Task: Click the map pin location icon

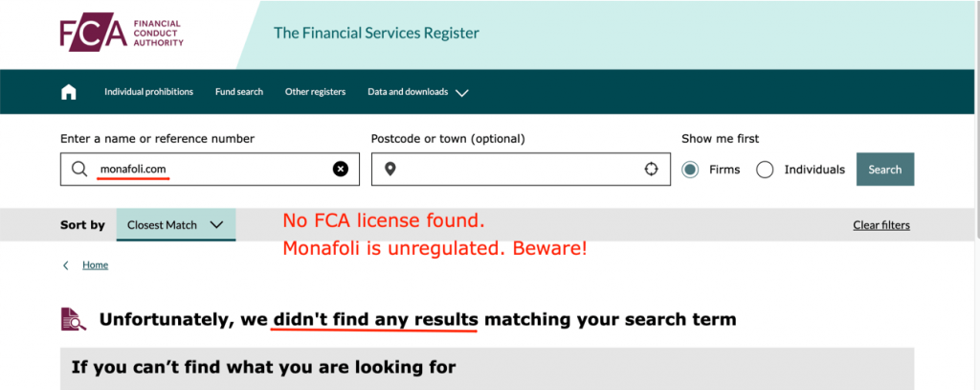Action: click(x=390, y=169)
